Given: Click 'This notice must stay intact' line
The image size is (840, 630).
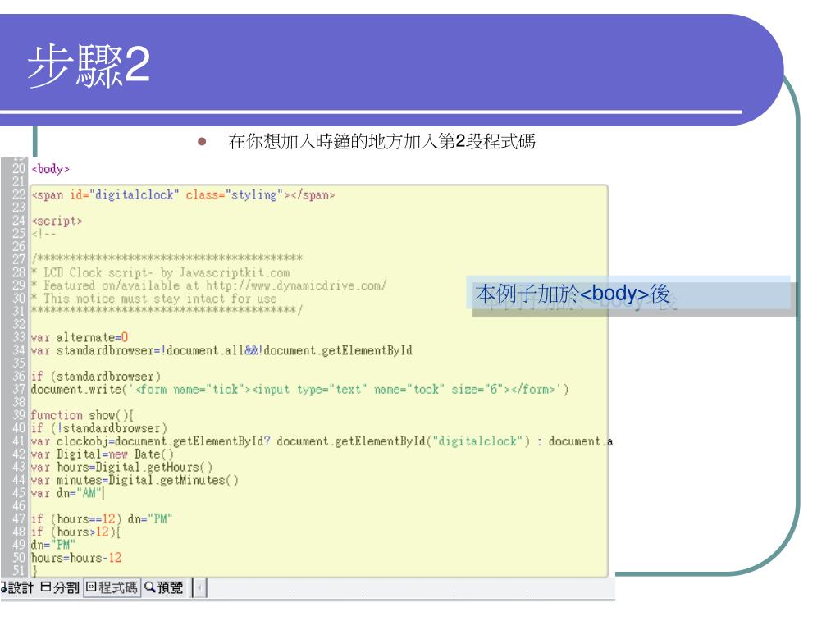Looking at the screenshot, I should (x=154, y=299).
